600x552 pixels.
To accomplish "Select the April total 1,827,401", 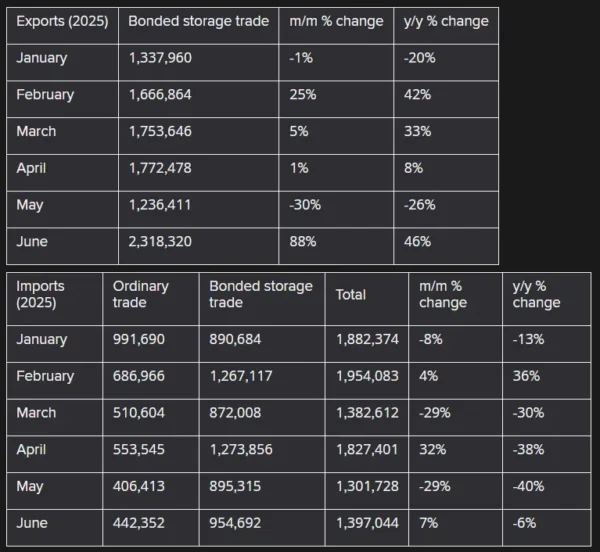I will tap(367, 450).
